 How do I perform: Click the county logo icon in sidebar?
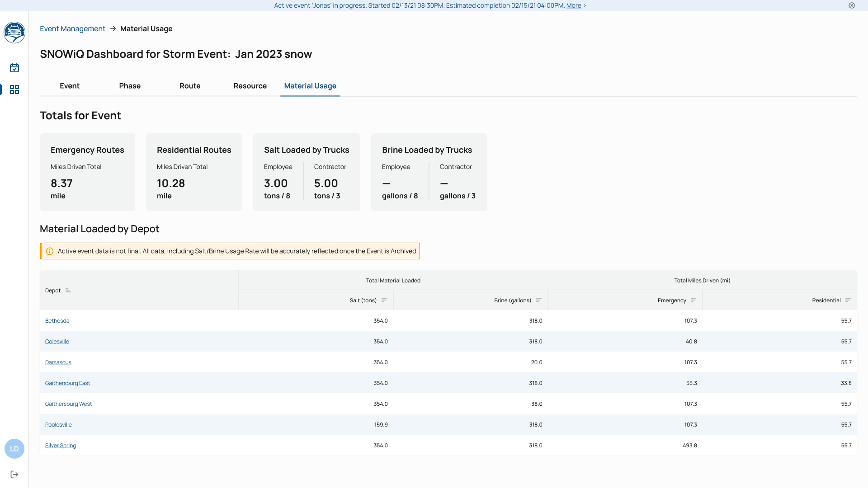pyautogui.click(x=14, y=33)
